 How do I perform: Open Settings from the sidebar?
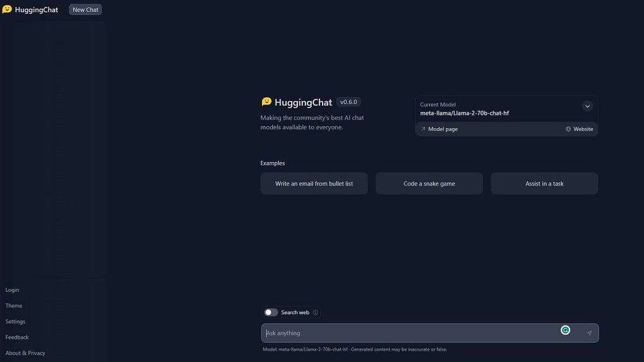(15, 322)
